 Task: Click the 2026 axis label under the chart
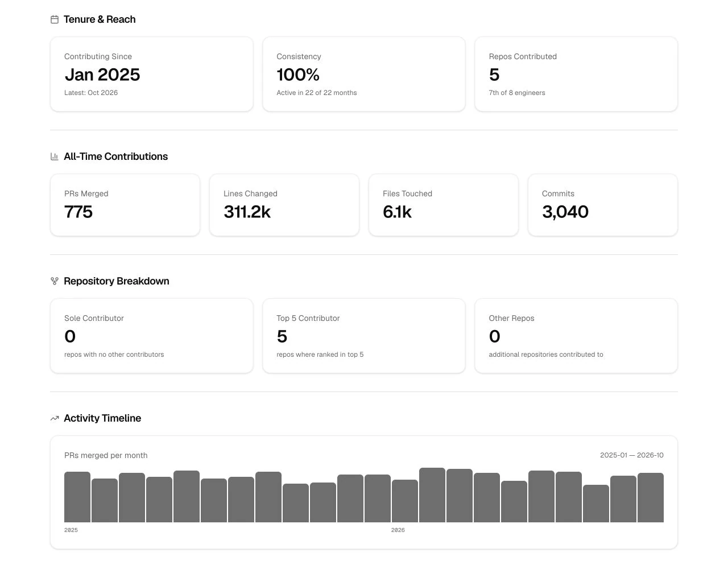398,530
